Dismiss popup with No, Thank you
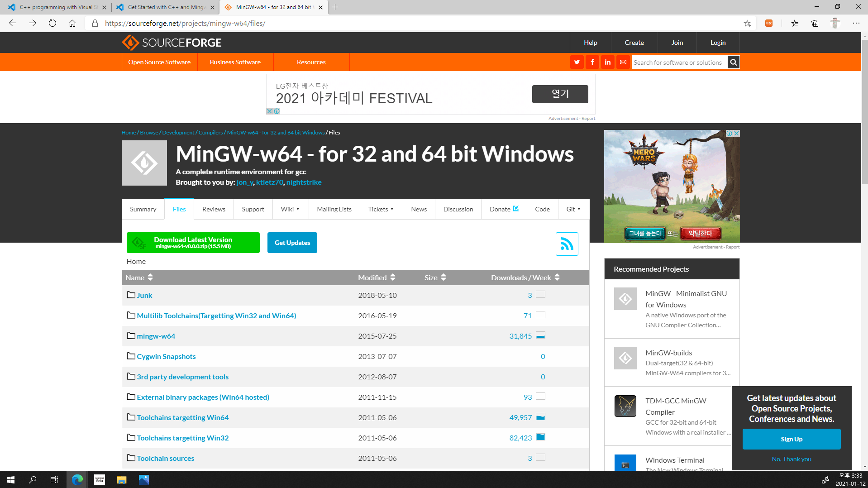This screenshot has width=868, height=488. click(792, 459)
